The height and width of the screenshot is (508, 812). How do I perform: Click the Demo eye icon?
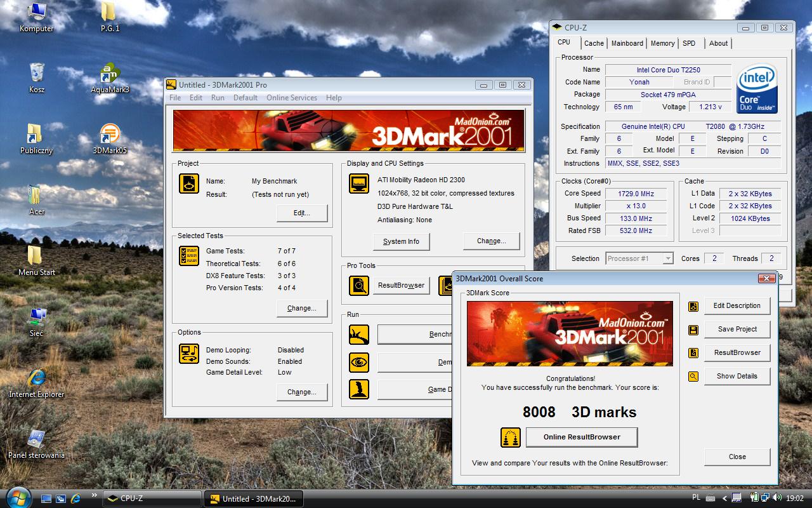[x=359, y=362]
